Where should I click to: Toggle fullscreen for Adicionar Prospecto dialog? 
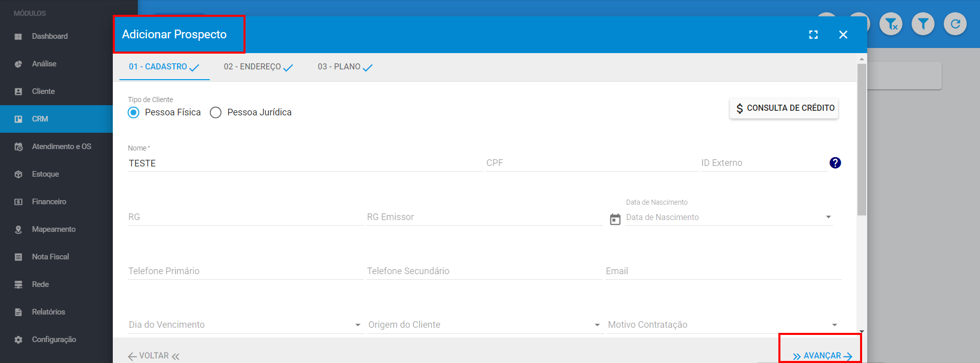point(814,35)
